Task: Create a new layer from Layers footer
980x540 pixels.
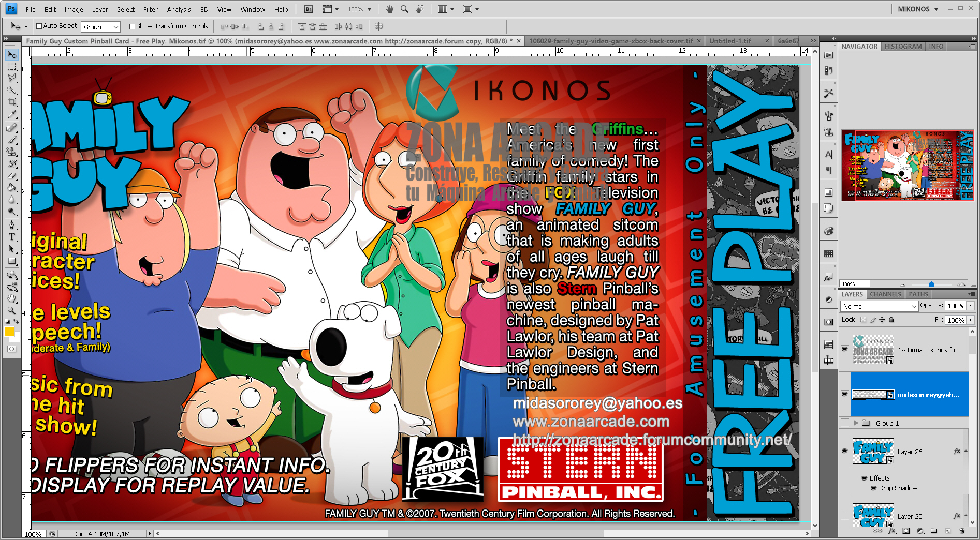Action: pos(948,531)
